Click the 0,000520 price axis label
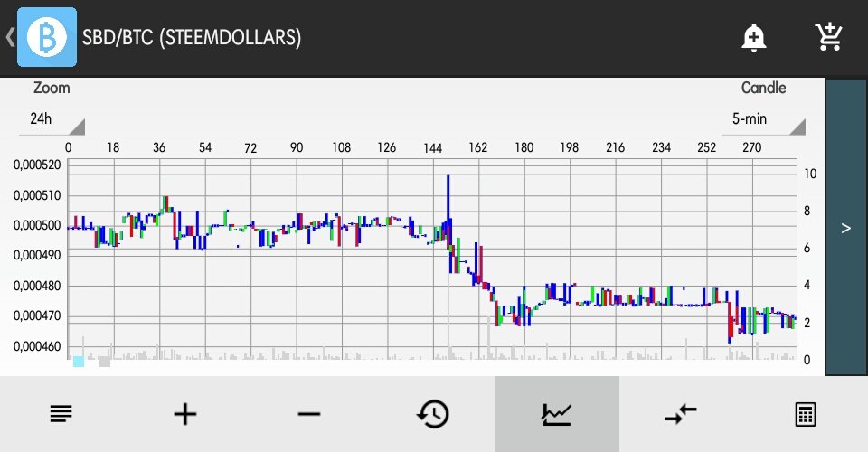The width and height of the screenshot is (868, 452). click(37, 165)
